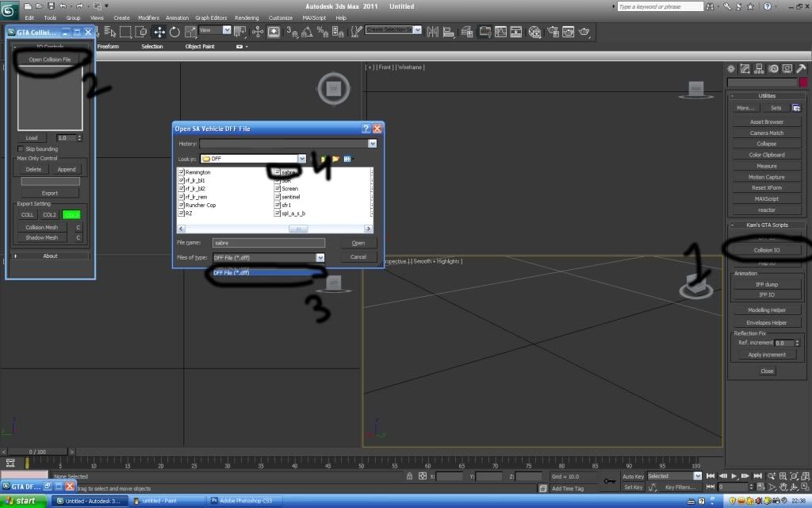Image resolution: width=812 pixels, height=508 pixels.
Task: Open the Rendering menu
Action: (247, 17)
